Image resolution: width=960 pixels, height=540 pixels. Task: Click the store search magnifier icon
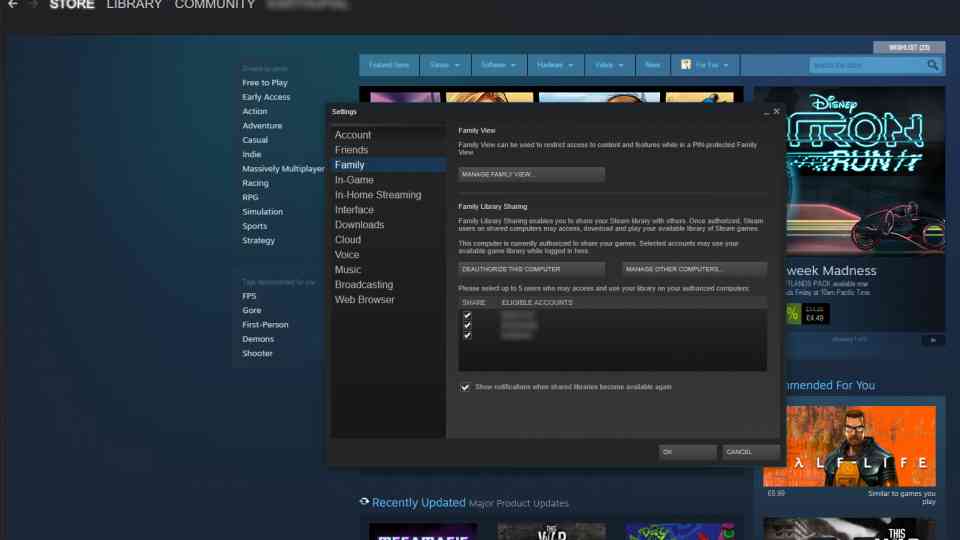pos(932,65)
